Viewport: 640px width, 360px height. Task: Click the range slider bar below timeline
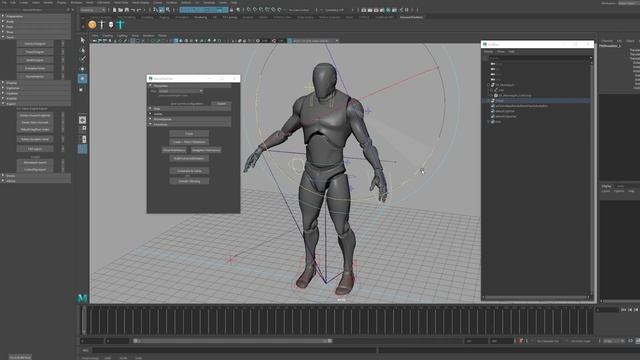click(x=233, y=341)
